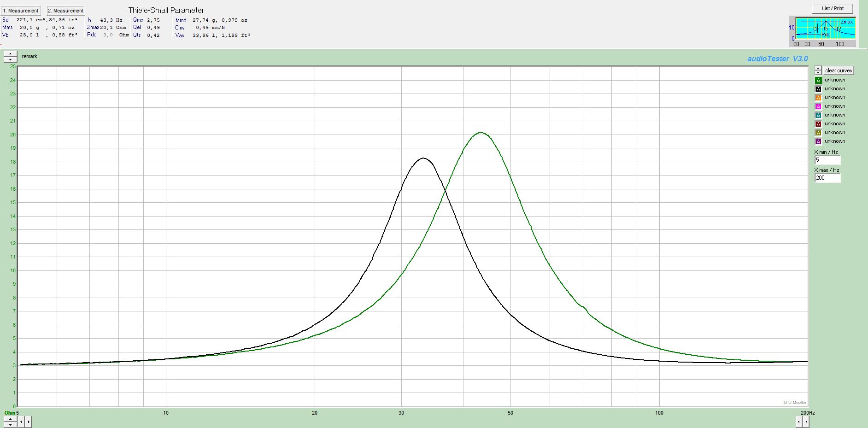Select the dark red curve A swatch

[818, 124]
